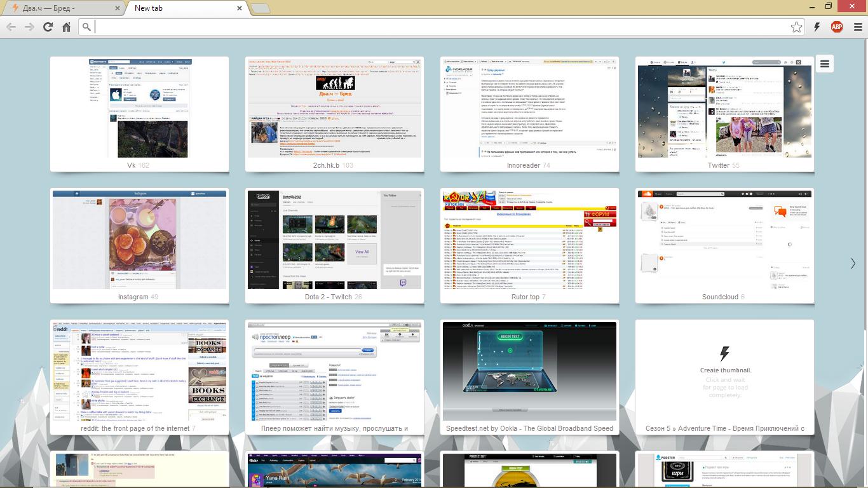Click the Innoreader 74 dial label
The height and width of the screenshot is (488, 868).
coord(529,165)
